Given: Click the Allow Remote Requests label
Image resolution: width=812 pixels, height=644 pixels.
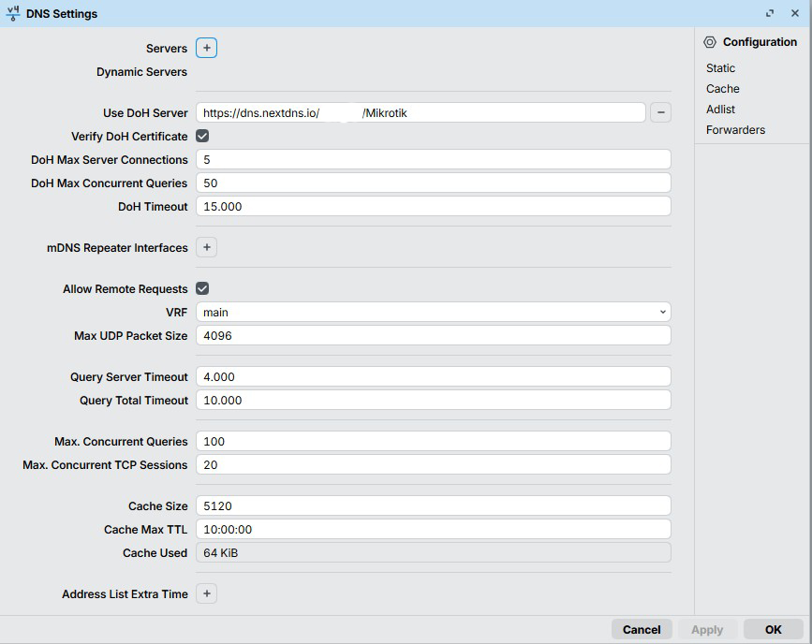Looking at the screenshot, I should tap(125, 289).
